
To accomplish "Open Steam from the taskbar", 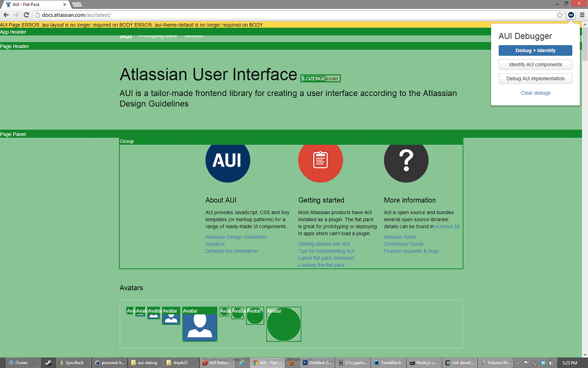I will [48, 362].
